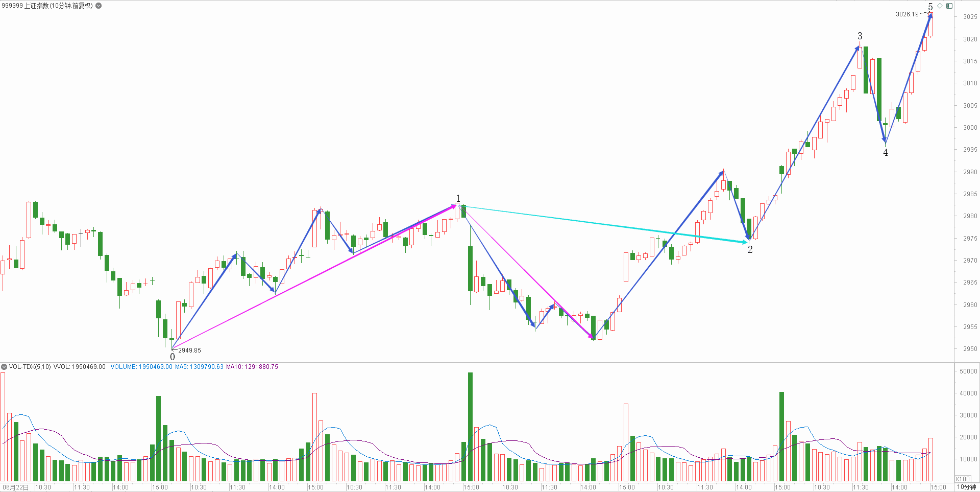Click the X100 volume scale label
This screenshot has height=492, width=980.
(963, 479)
